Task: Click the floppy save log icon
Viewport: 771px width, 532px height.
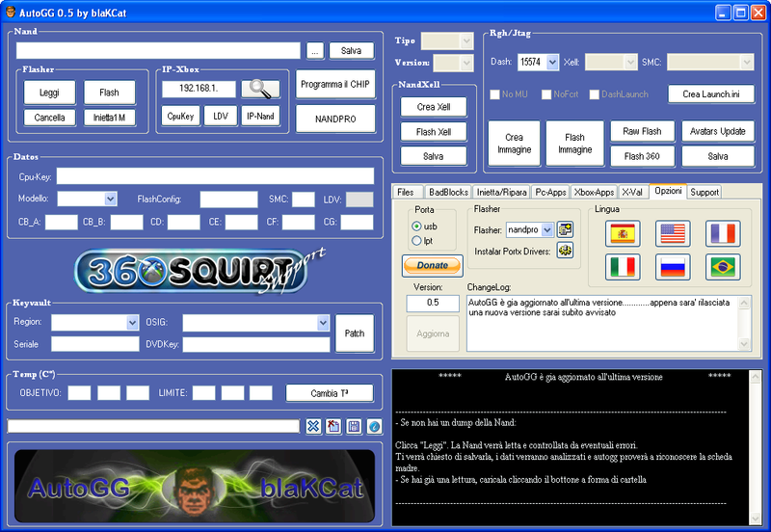Action: tap(354, 426)
